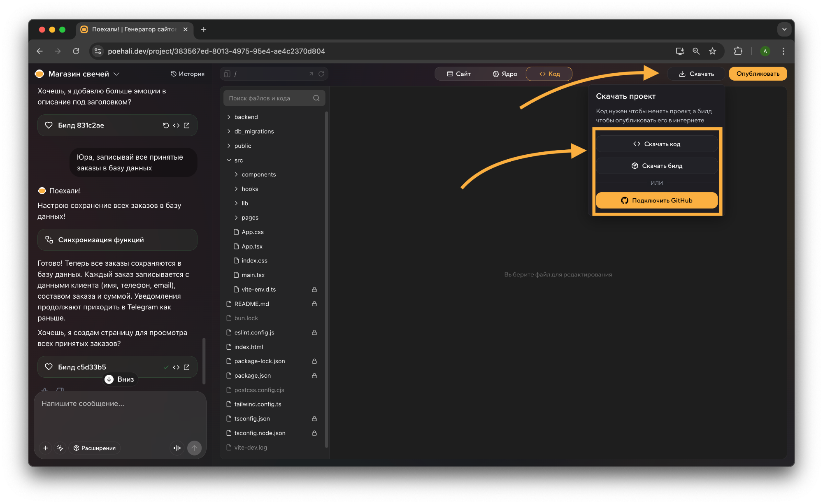Collapse the src folder
This screenshot has width=823, height=504.
[x=238, y=160]
